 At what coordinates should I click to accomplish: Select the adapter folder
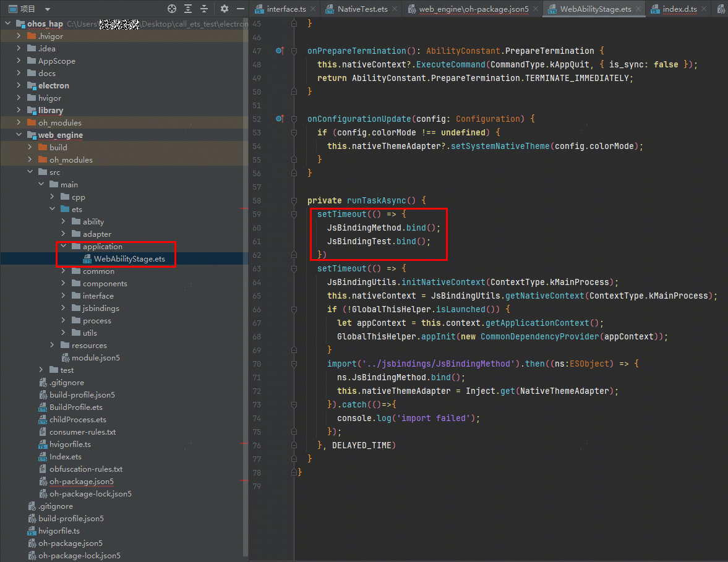(x=96, y=234)
